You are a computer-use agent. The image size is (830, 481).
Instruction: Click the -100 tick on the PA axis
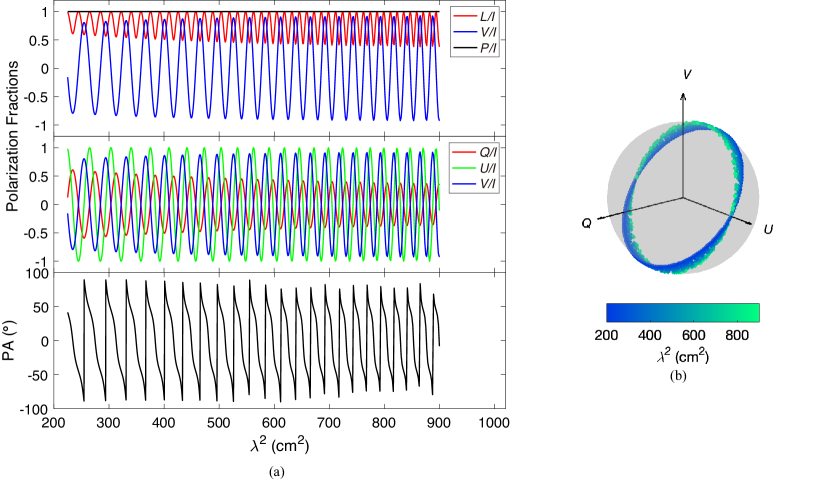click(35, 409)
